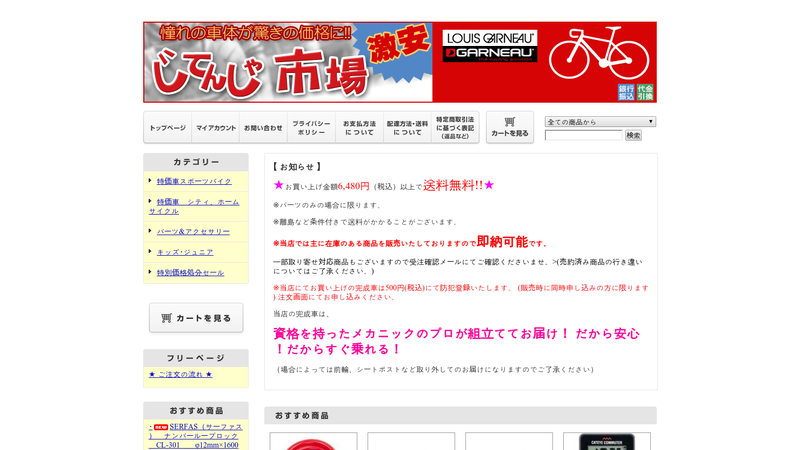The height and width of the screenshot is (450, 800).
Task: Open the キッズ・ジュニア category link
Action: coord(185,252)
